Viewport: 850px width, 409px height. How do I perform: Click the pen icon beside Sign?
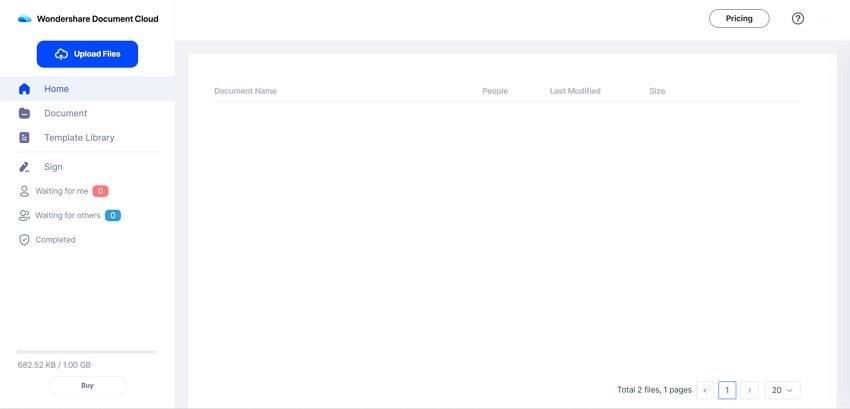tap(24, 167)
